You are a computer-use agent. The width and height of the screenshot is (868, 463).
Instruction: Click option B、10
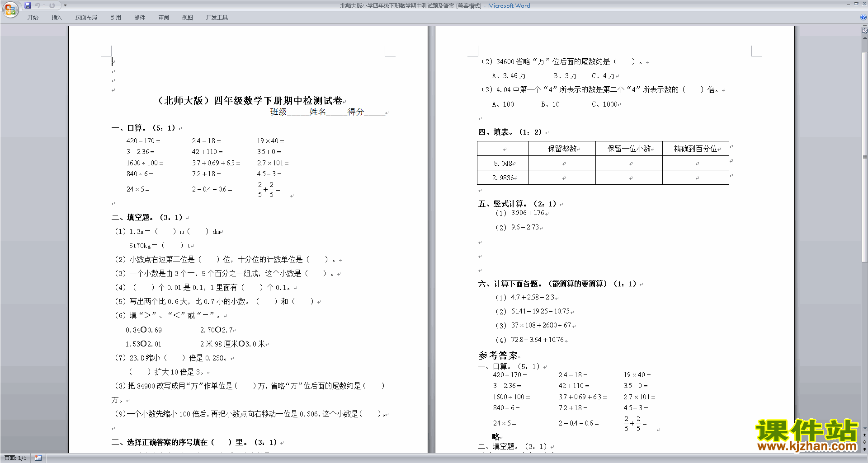(x=550, y=104)
